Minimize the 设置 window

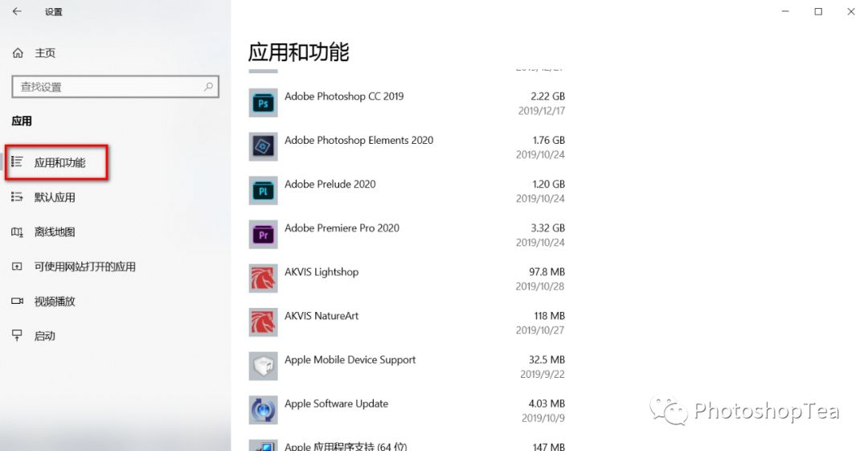pyautogui.click(x=785, y=11)
